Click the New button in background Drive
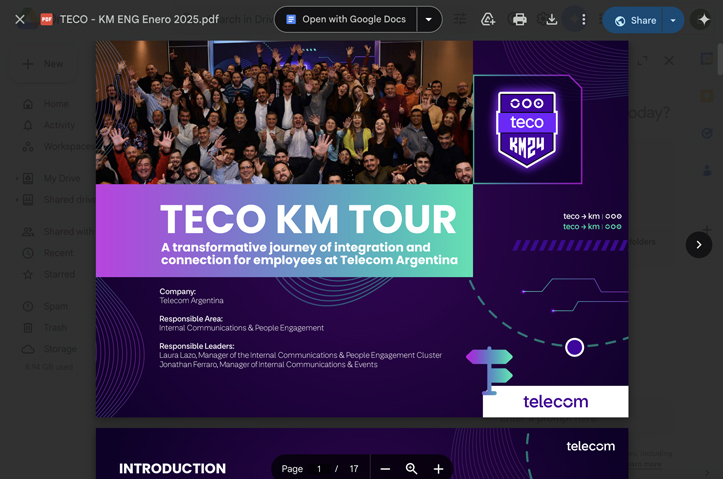Screen dimensions: 723x479 point(43,64)
